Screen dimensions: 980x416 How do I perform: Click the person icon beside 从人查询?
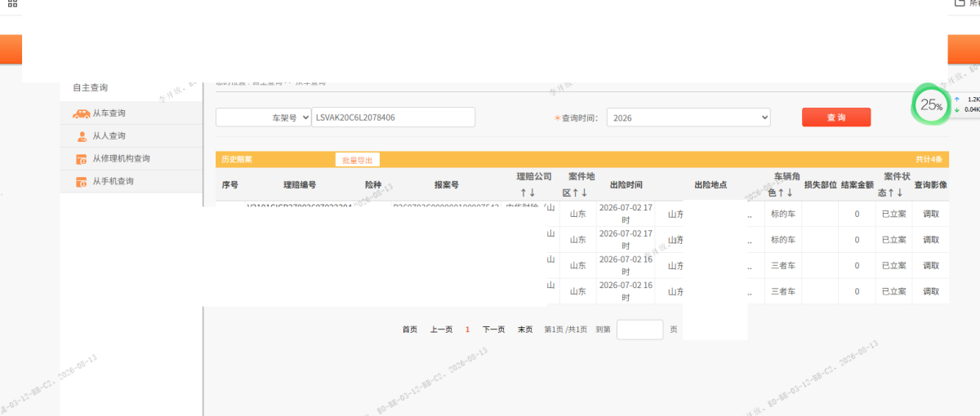click(x=82, y=136)
